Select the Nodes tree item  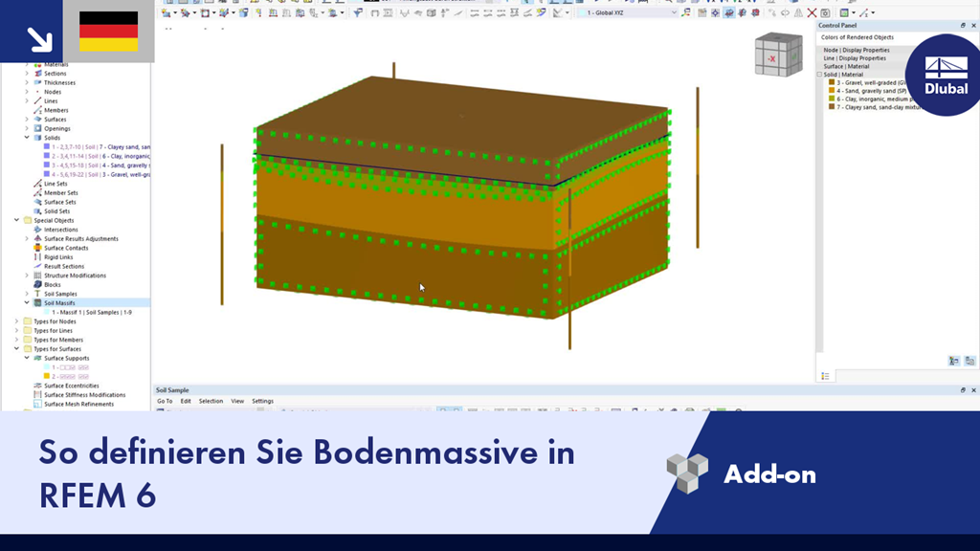point(53,92)
